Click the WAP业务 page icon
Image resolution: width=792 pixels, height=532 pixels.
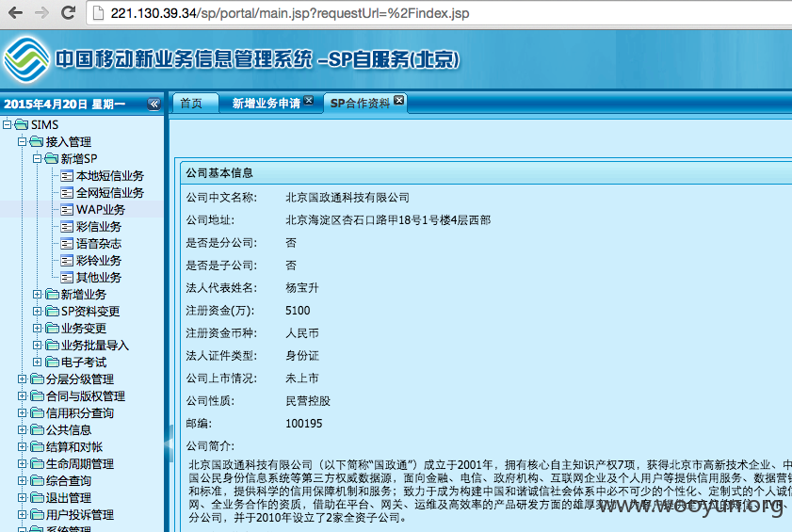click(67, 210)
